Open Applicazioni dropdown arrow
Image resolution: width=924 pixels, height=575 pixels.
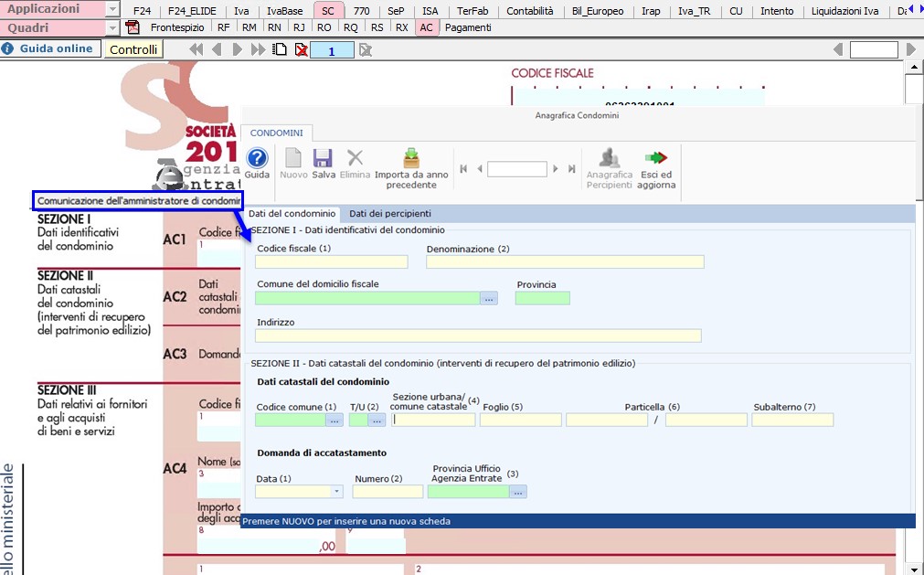112,10
